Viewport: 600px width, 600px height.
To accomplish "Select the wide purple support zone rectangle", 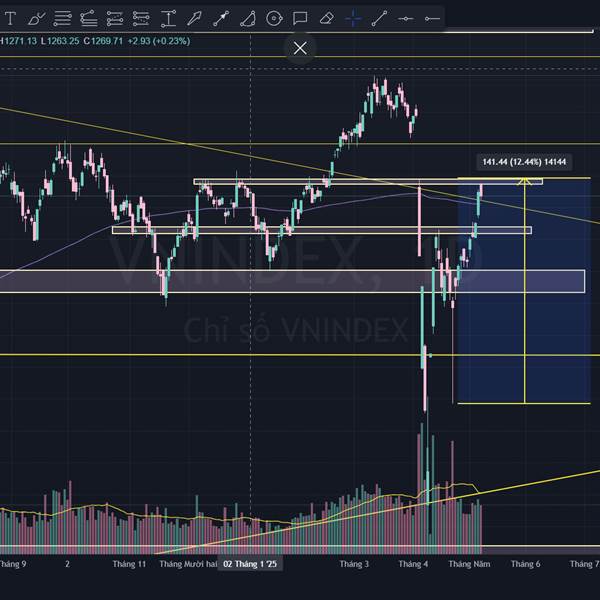I will 292,281.
